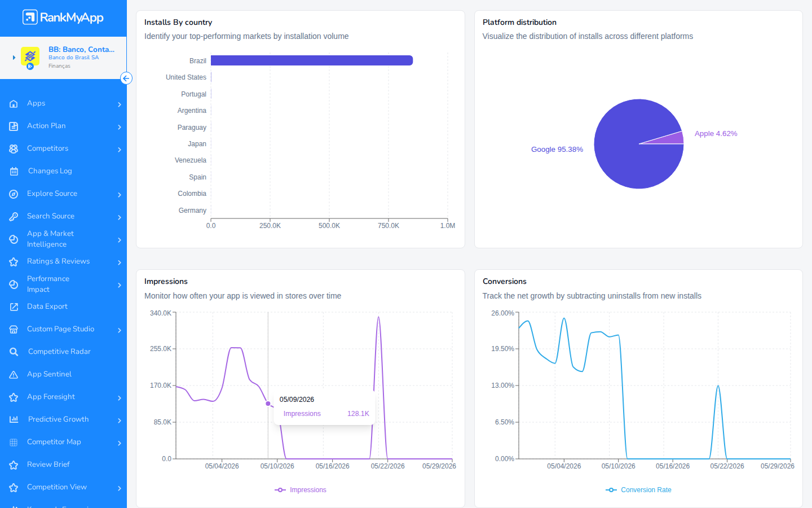Expand the Predictive Growth chevron
Viewport: 812px width, 508px height.
point(120,421)
